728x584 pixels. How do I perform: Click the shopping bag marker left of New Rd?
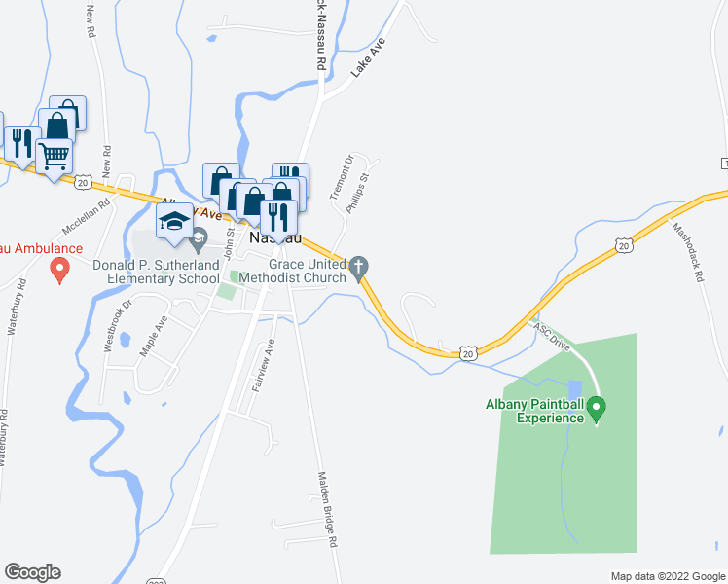point(57,125)
